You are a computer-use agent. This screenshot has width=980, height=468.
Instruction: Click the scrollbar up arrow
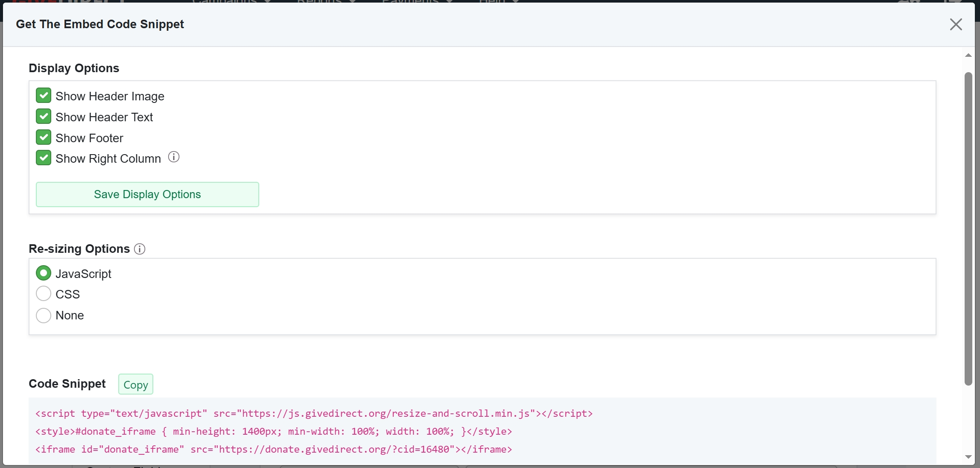click(968, 56)
